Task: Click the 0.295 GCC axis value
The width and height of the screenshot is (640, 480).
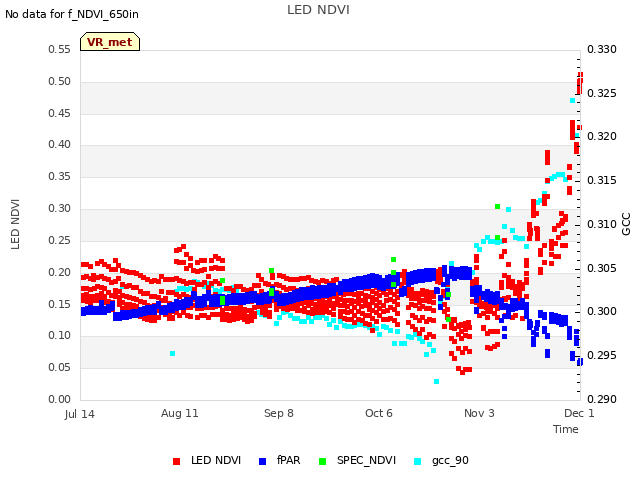Action: pyautogui.click(x=602, y=356)
